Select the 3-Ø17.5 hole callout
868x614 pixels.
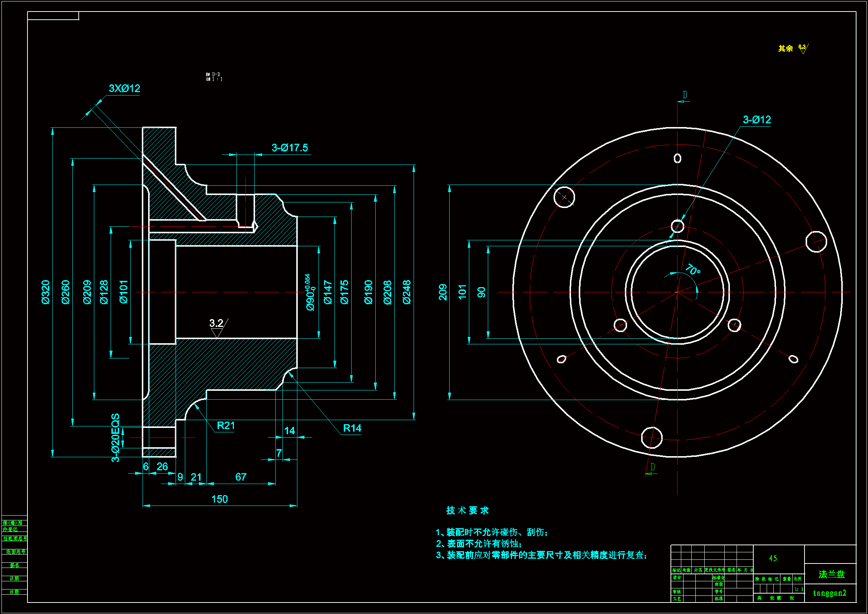290,148
